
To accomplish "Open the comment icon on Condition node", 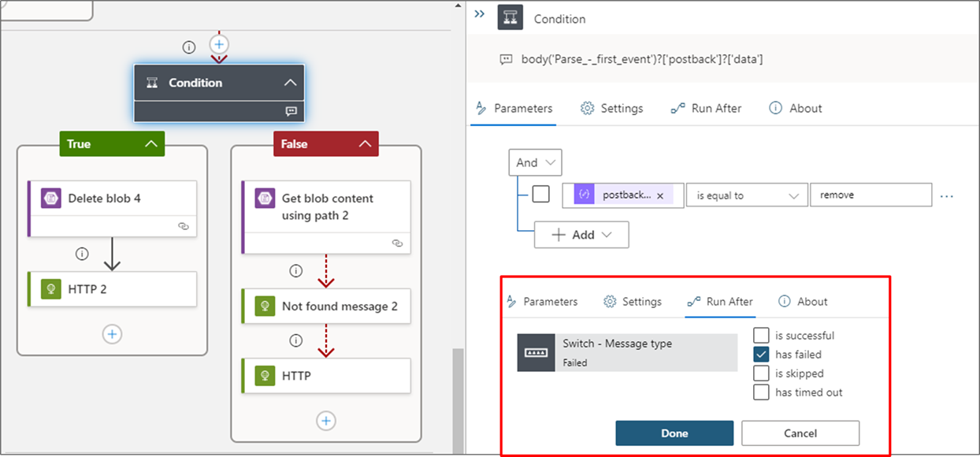I will pyautogui.click(x=291, y=112).
